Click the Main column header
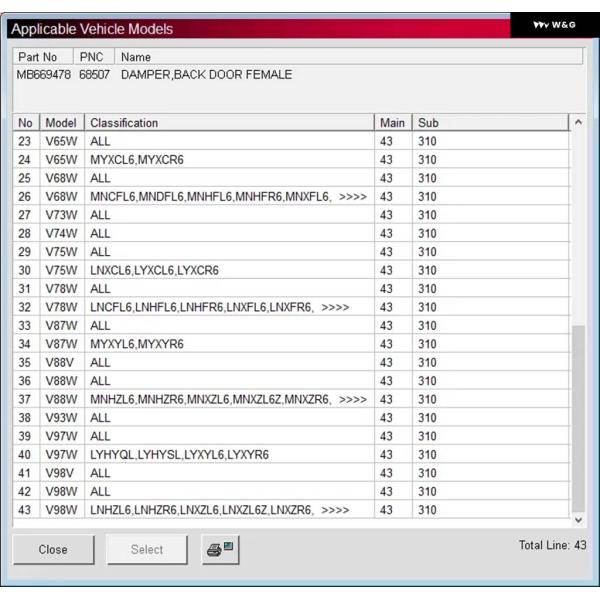The width and height of the screenshot is (600, 600). tap(392, 123)
